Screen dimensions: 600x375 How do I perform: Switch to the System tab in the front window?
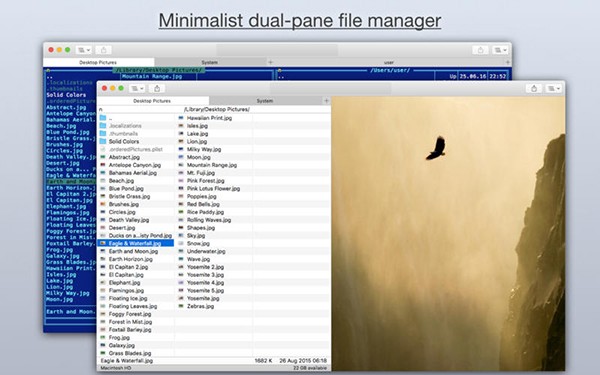[265, 101]
